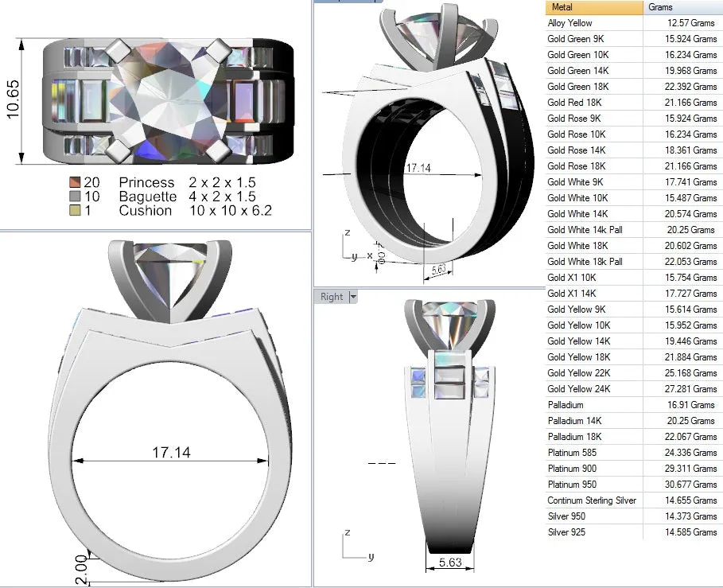Select the Gold Green 10K row
This screenshot has width=723, height=588.
click(x=634, y=55)
